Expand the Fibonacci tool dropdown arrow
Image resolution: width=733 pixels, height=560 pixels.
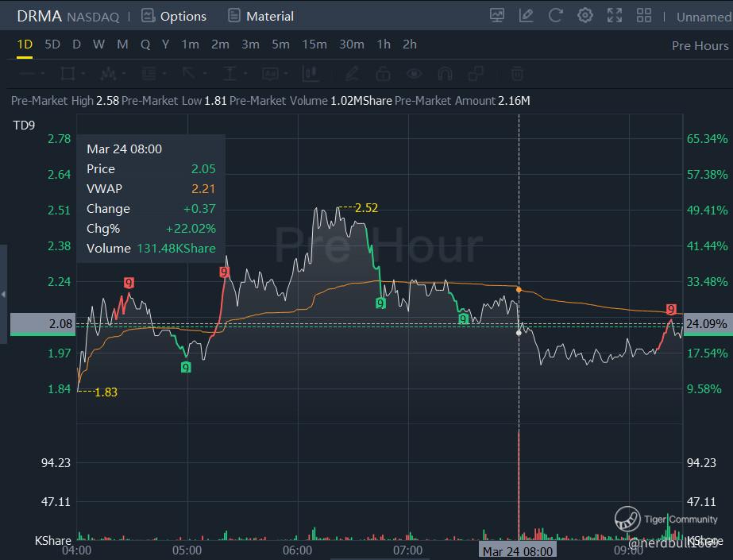tap(164, 74)
